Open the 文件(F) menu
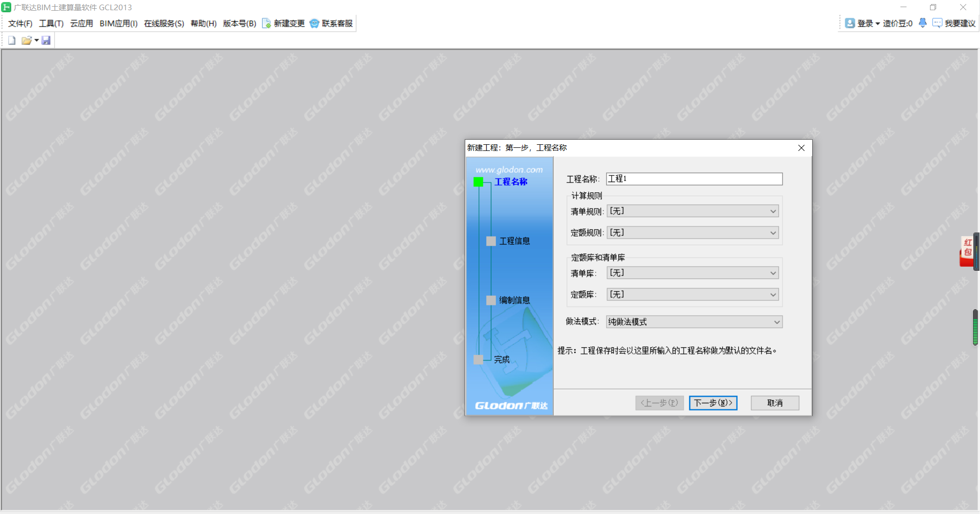The image size is (980, 514). (x=20, y=23)
